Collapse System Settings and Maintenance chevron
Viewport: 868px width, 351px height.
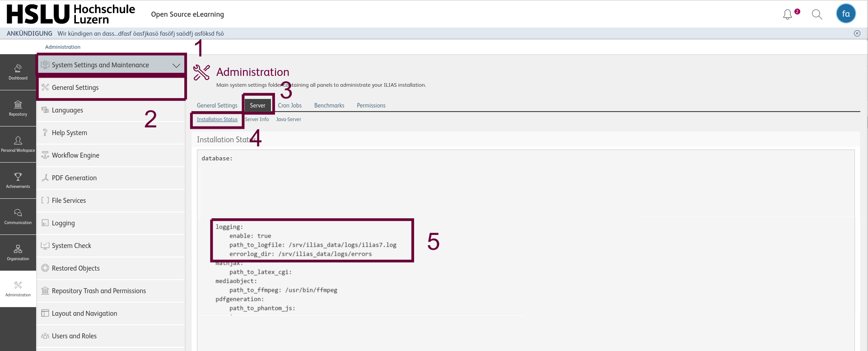176,65
